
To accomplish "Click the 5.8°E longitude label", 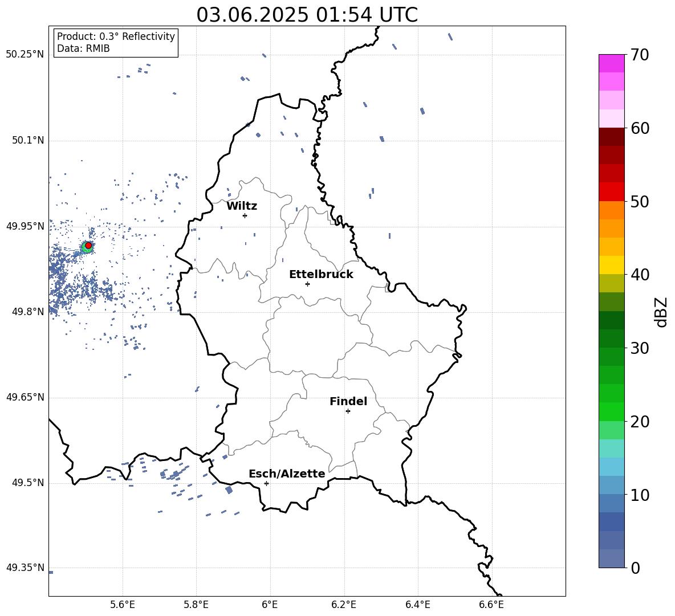I will pyautogui.click(x=196, y=605).
